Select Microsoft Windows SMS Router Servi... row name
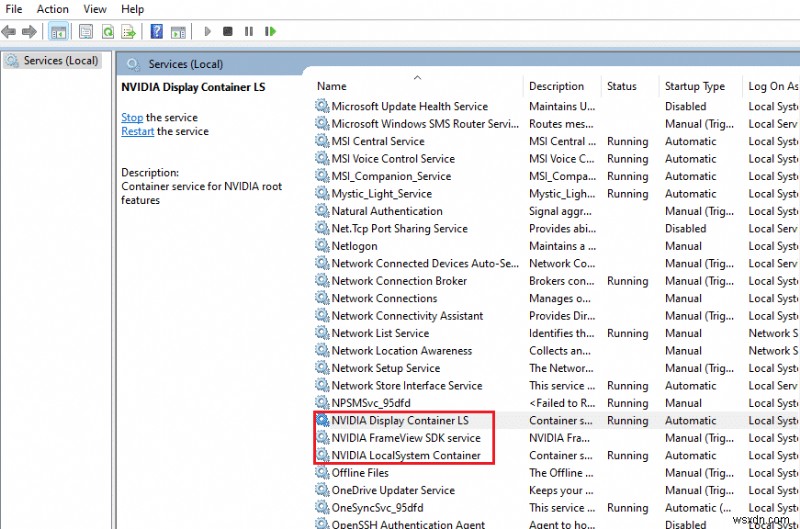Image resolution: width=800 pixels, height=529 pixels. [x=425, y=124]
